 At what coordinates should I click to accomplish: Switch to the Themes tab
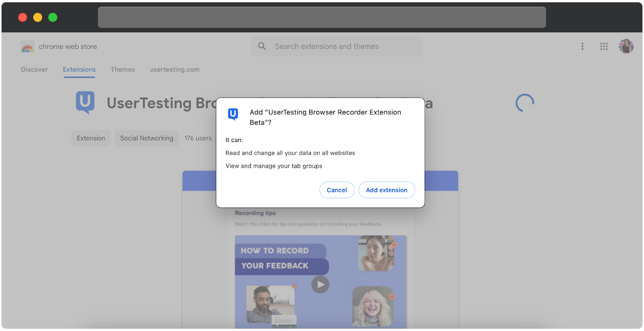pyautogui.click(x=123, y=69)
